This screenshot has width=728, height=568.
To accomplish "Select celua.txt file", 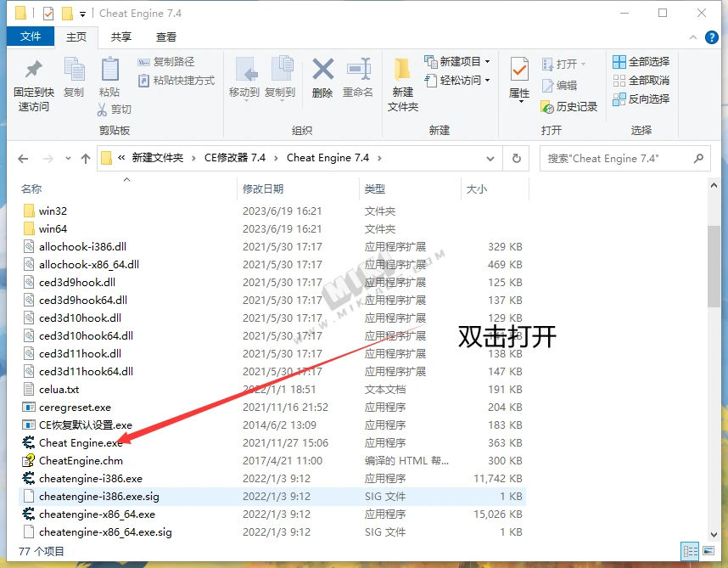I will pos(272,389).
